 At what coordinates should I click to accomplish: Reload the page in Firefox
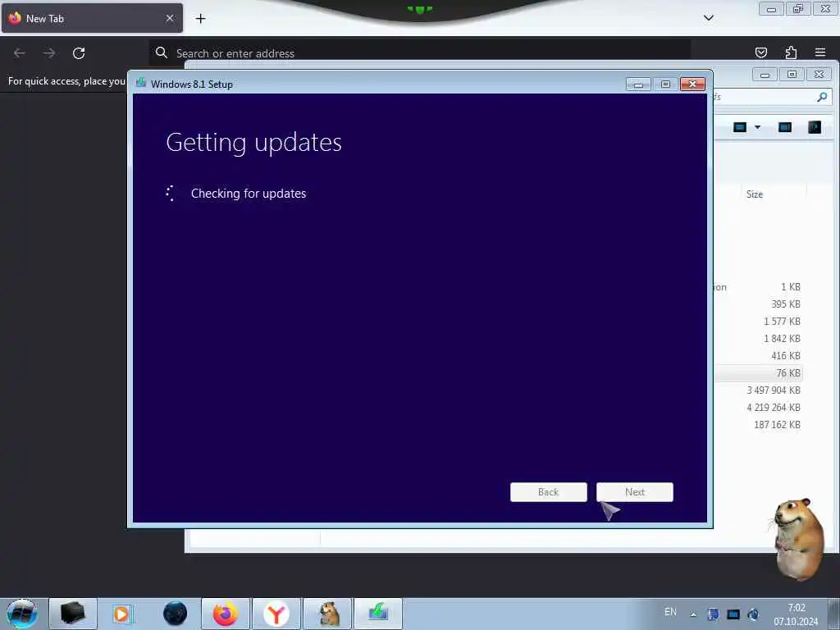click(79, 53)
